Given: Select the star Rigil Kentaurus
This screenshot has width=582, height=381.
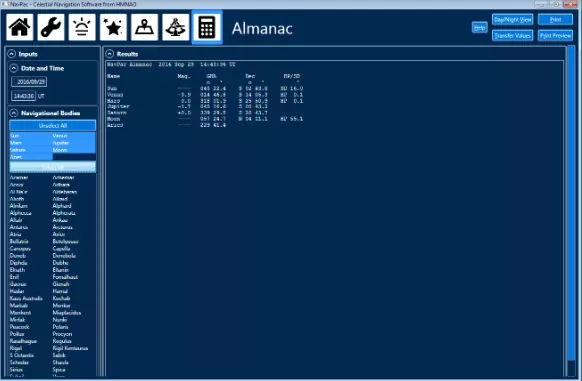Looking at the screenshot, I should pyautogui.click(x=70, y=348).
